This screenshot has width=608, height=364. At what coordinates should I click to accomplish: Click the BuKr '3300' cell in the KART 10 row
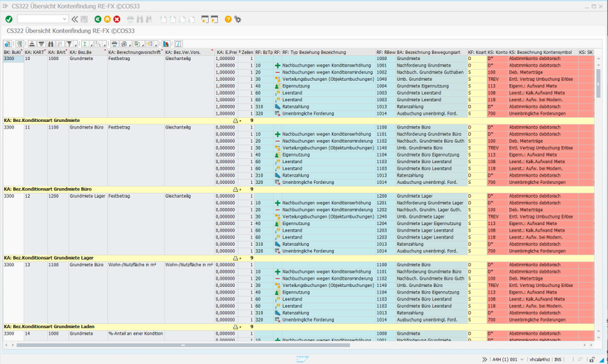pyautogui.click(x=13, y=58)
